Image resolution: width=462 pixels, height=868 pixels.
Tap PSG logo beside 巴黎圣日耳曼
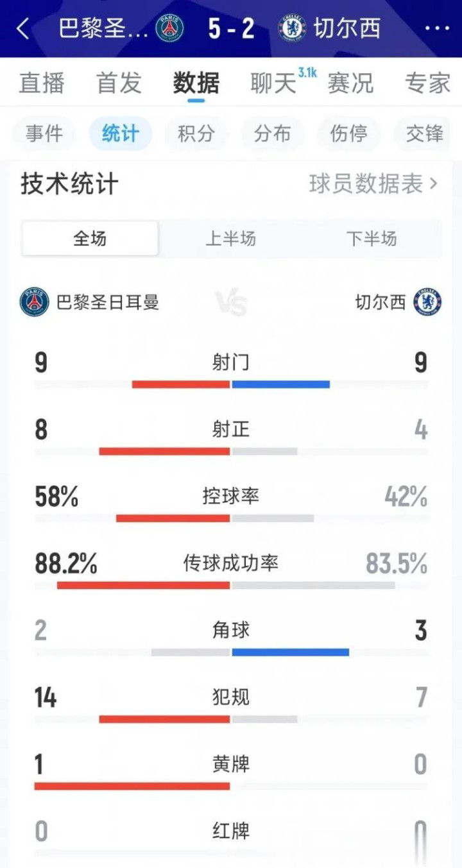click(34, 302)
